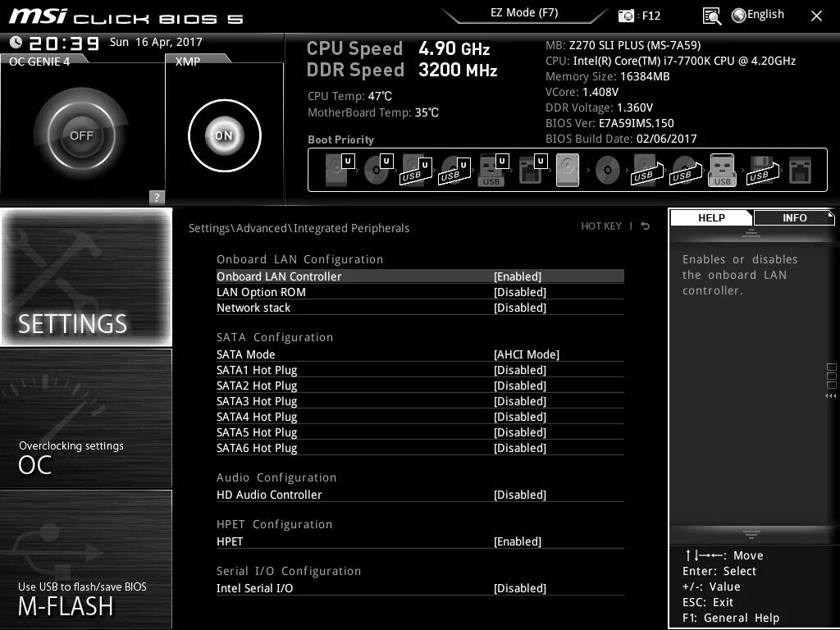Select the UEFI USB hard disk boot icon

coord(416,170)
